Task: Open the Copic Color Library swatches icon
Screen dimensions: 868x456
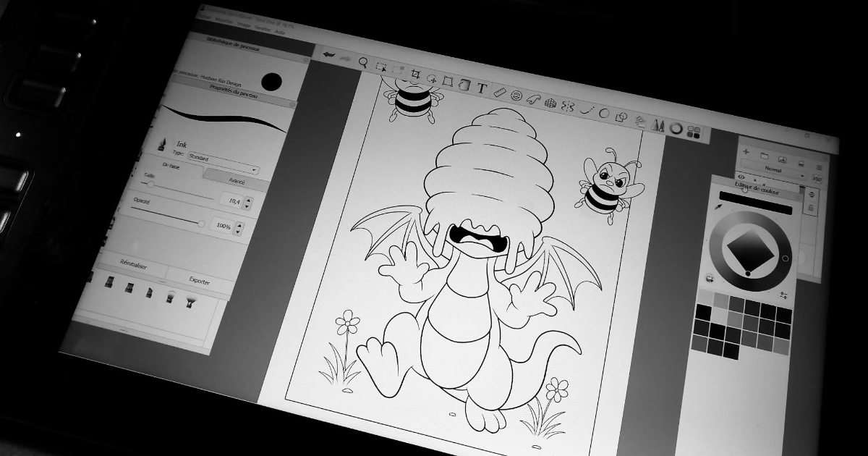Action: [x=694, y=132]
